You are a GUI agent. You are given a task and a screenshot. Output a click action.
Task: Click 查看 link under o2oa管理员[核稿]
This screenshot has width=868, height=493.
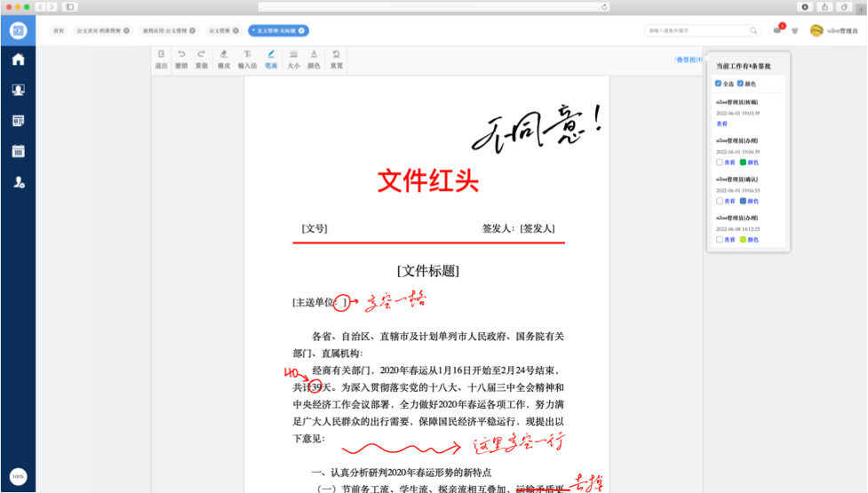(x=721, y=123)
